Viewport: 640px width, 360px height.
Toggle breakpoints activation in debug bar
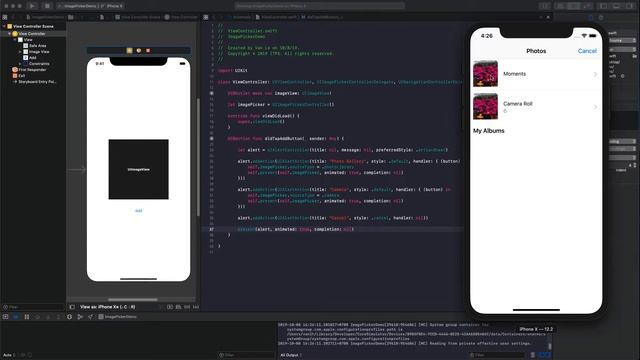coord(16,317)
